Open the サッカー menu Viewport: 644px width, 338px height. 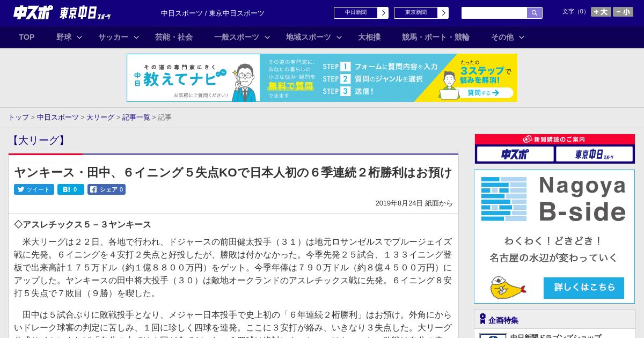click(113, 37)
